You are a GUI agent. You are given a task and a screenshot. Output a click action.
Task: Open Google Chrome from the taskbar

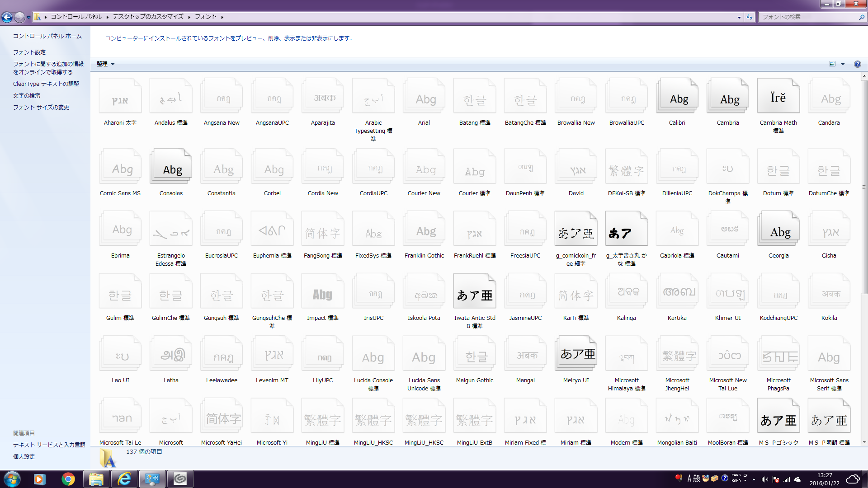click(68, 479)
